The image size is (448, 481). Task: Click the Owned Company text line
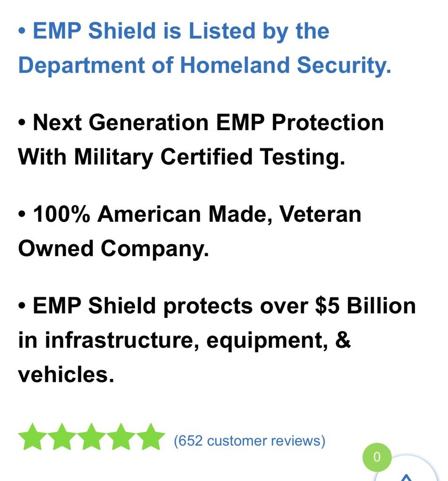point(114,248)
